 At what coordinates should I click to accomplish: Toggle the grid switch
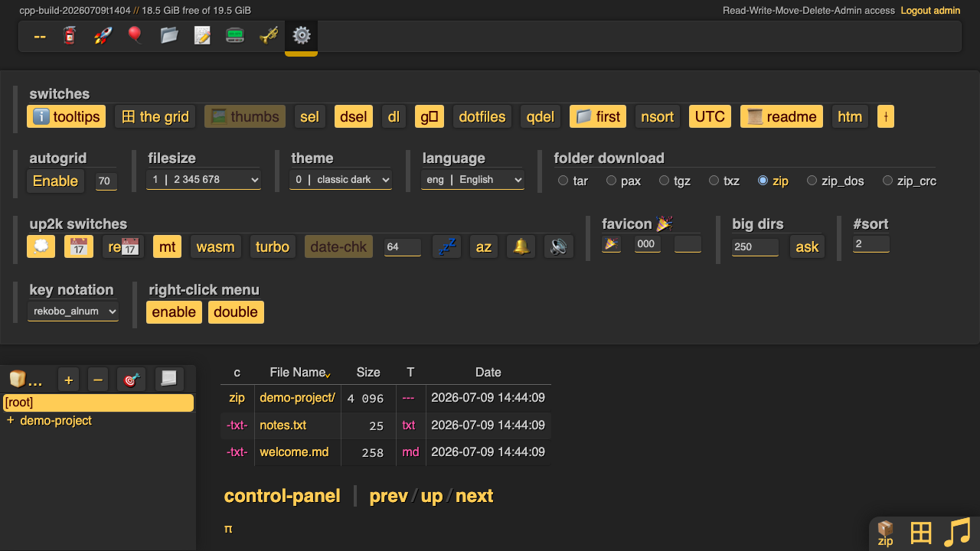155,116
